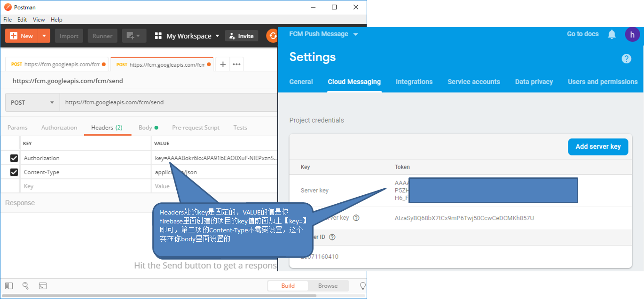The width and height of the screenshot is (644, 299).
Task: Click the Invite button
Action: 242,36
